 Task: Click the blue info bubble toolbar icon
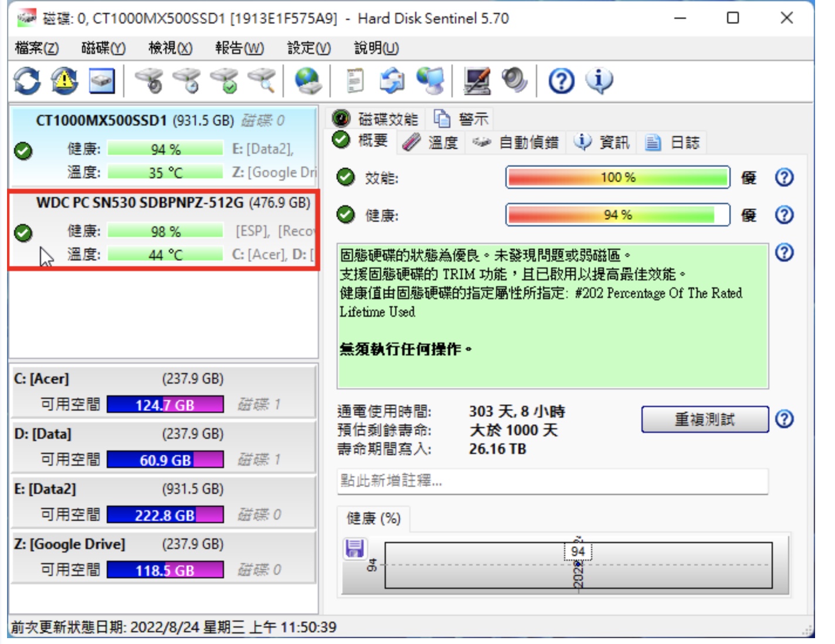[599, 81]
